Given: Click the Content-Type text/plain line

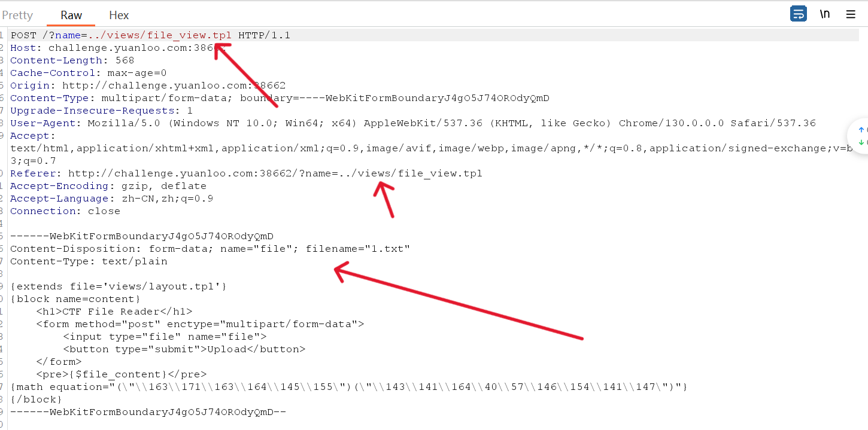Looking at the screenshot, I should click(x=89, y=261).
